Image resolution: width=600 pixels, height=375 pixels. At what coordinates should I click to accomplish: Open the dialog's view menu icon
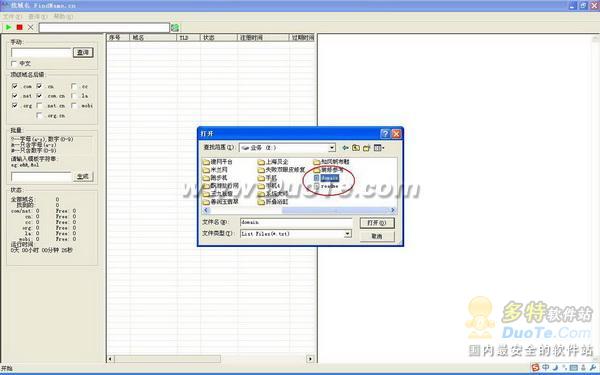pos(379,148)
